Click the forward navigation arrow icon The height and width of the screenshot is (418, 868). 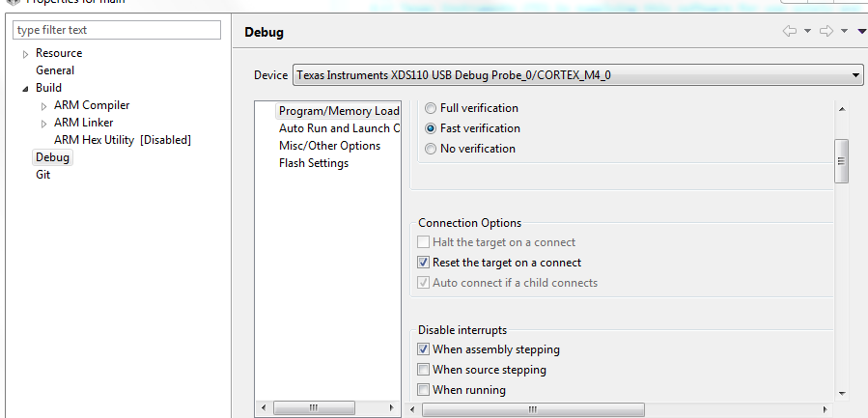pos(826,32)
